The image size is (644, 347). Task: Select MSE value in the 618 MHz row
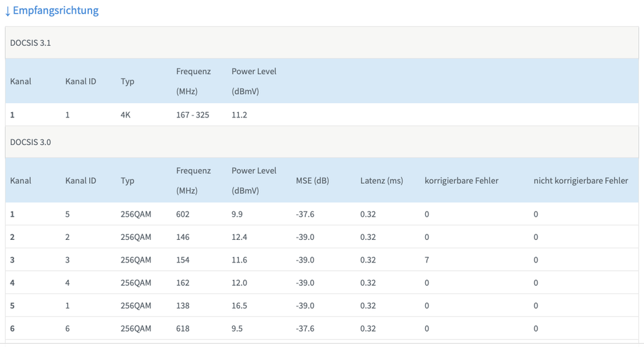[x=305, y=328]
